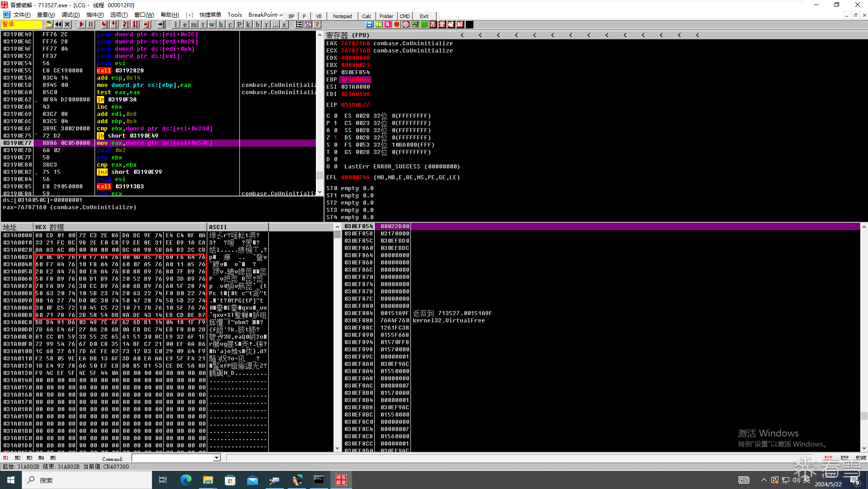This screenshot has width=868, height=489.
Task: Click the Exit shortcut button
Action: tap(424, 16)
